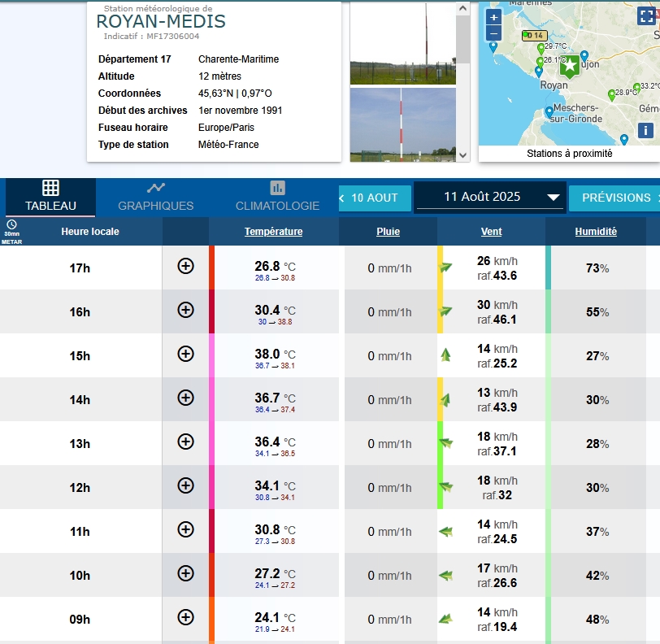Switch to the Climatologie tab
This screenshot has width=660, height=644.
(x=277, y=197)
